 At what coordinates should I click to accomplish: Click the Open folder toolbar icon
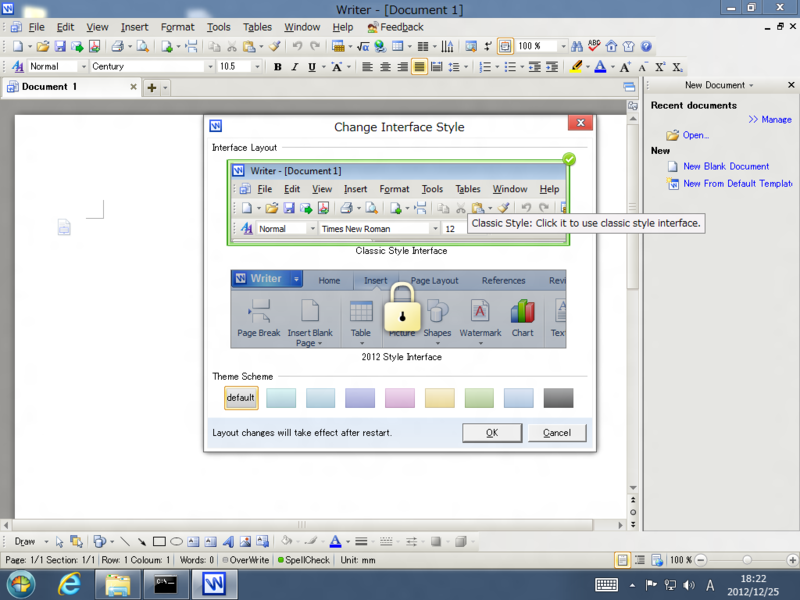click(43, 46)
